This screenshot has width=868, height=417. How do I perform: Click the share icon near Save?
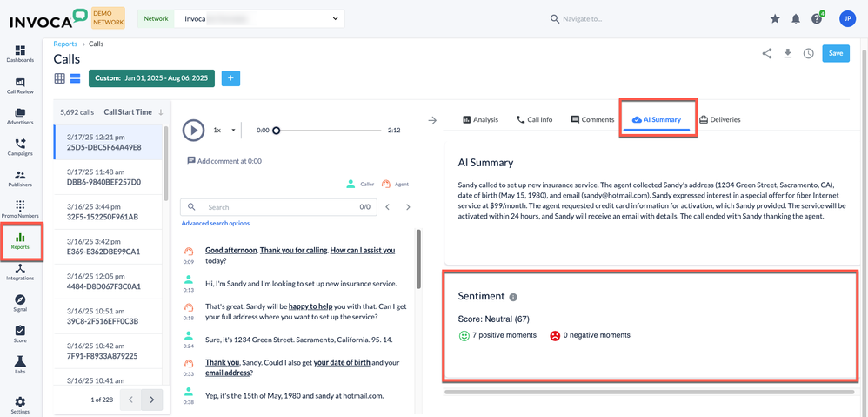[x=766, y=53]
